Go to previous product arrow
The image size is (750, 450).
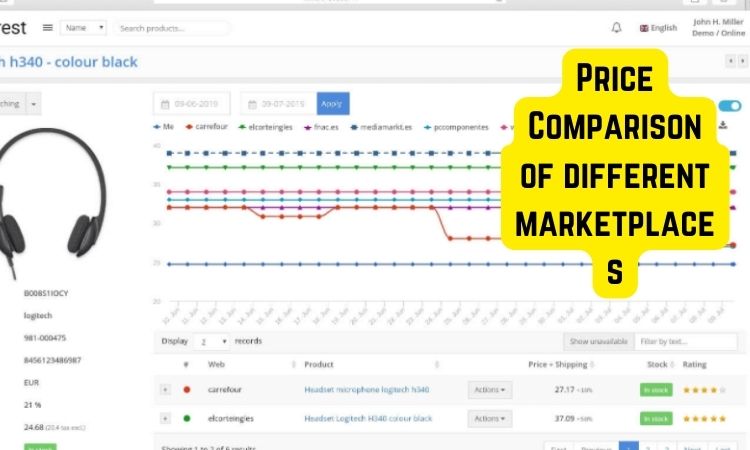click(x=730, y=61)
